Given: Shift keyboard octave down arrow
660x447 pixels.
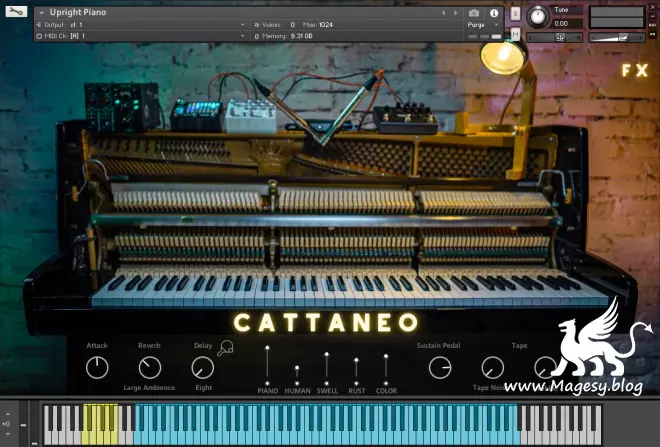Looking at the screenshot, I should click(x=7, y=434).
